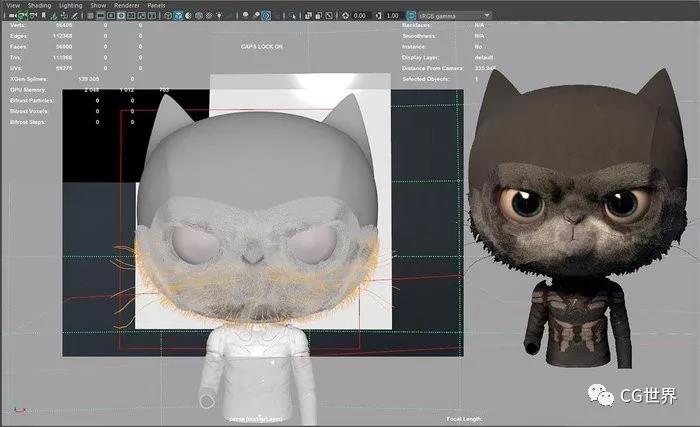Click the rendered Batman cat reference image
Screen dimensions: 700x427
point(578,219)
